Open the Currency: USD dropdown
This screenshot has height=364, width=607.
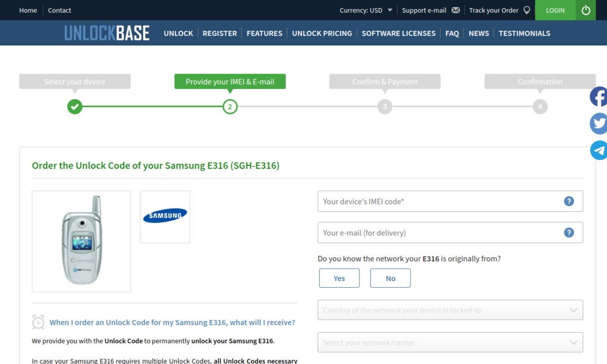pyautogui.click(x=366, y=10)
